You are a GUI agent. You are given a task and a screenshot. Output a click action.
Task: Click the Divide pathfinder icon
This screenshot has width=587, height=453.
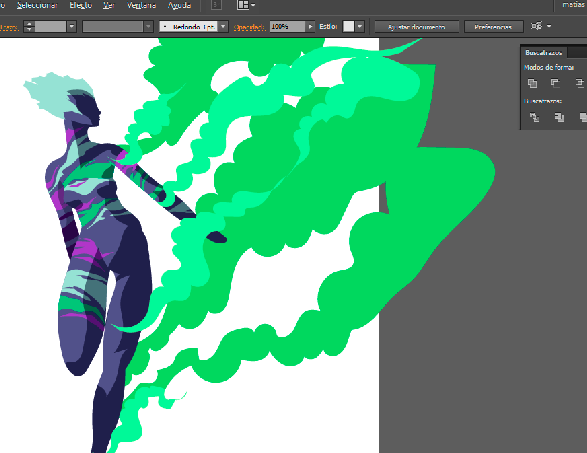(534, 117)
